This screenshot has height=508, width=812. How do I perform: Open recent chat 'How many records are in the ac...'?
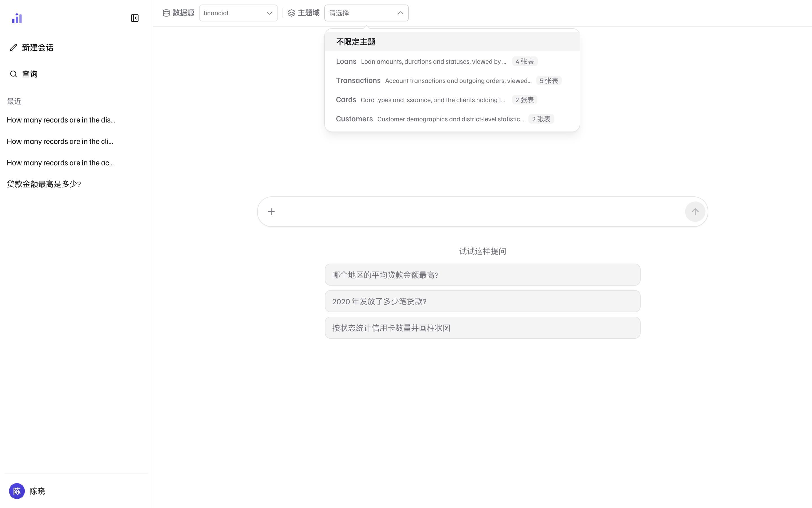click(x=60, y=163)
